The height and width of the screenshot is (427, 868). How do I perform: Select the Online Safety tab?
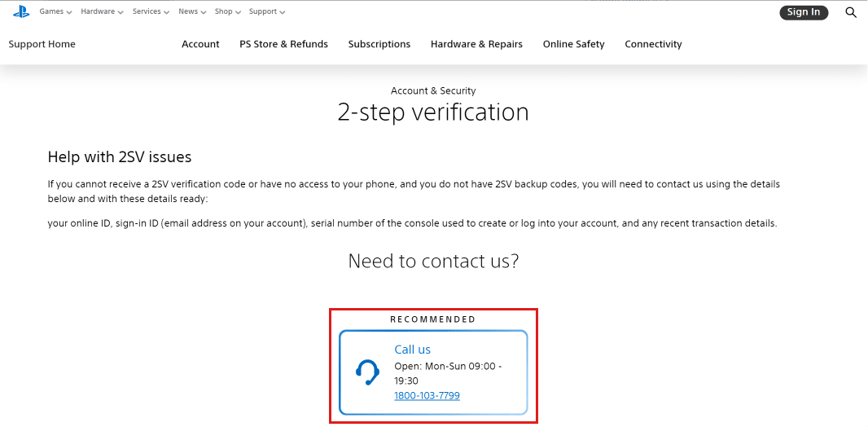(573, 44)
